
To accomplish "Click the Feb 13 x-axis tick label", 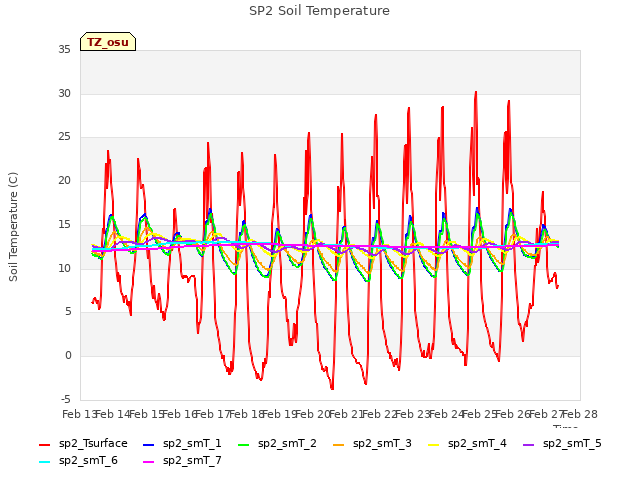I will coord(78,414).
